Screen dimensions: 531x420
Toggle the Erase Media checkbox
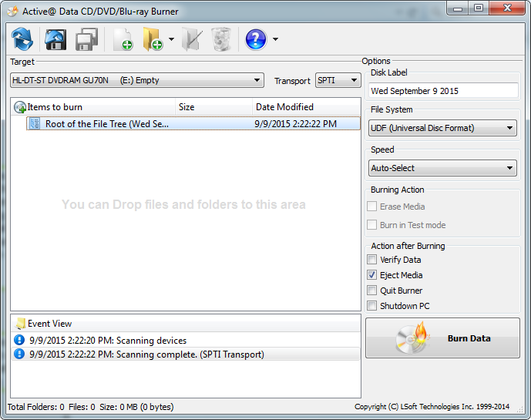coord(371,207)
